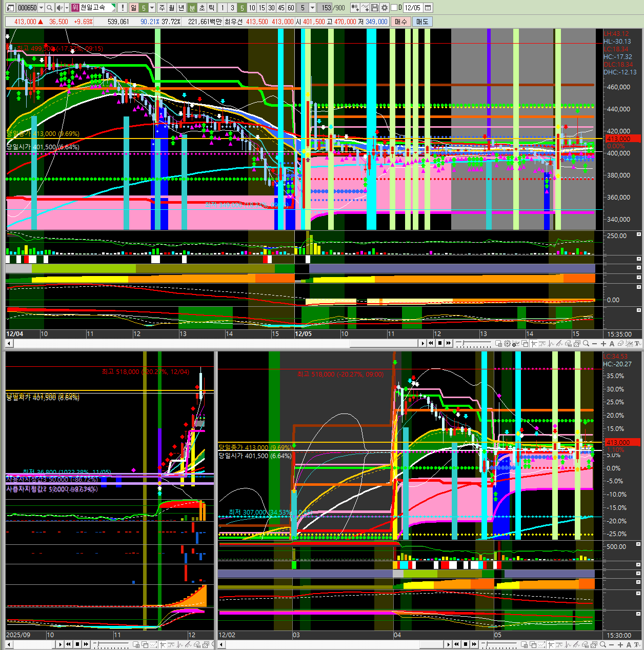Image resolution: width=644 pixels, height=650 pixels.
Task: Click the 매도 (sell) button
Action: pos(422,22)
